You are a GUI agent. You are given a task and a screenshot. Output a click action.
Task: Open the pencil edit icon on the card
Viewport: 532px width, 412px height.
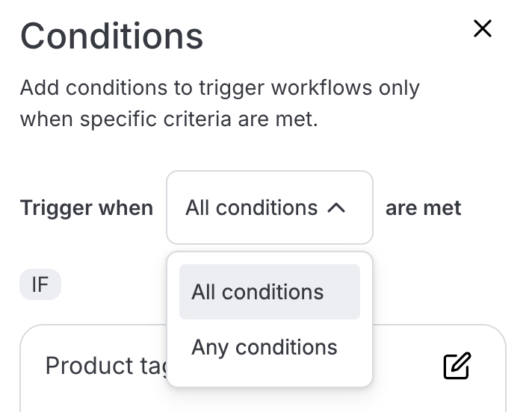[x=457, y=366]
